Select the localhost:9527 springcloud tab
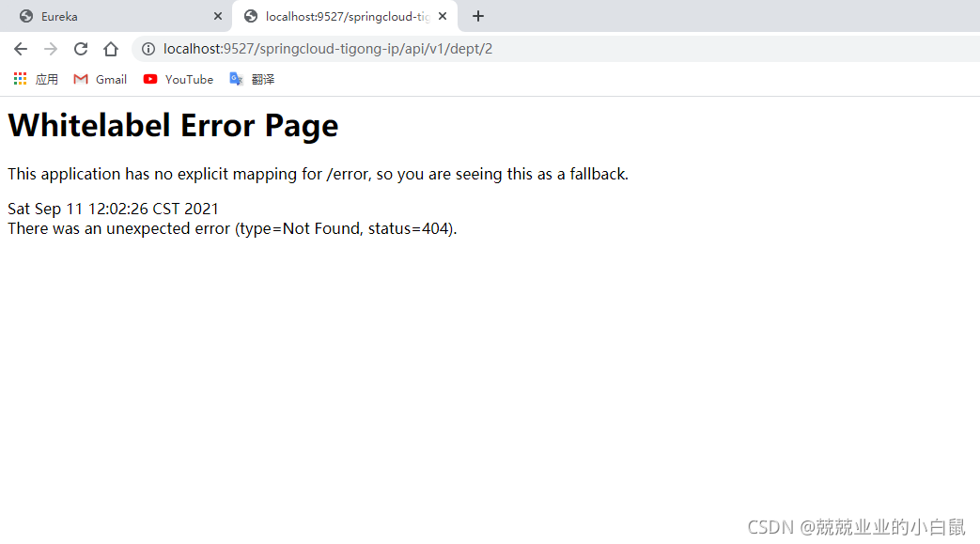The image size is (980, 544). pos(345,16)
